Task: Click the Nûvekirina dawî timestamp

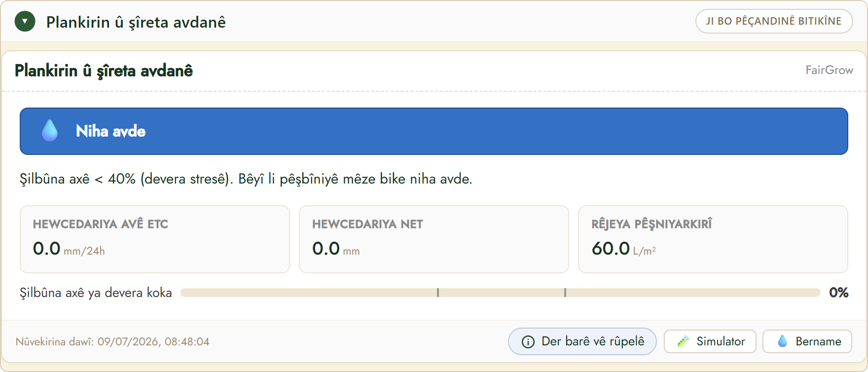Action: 112,341
